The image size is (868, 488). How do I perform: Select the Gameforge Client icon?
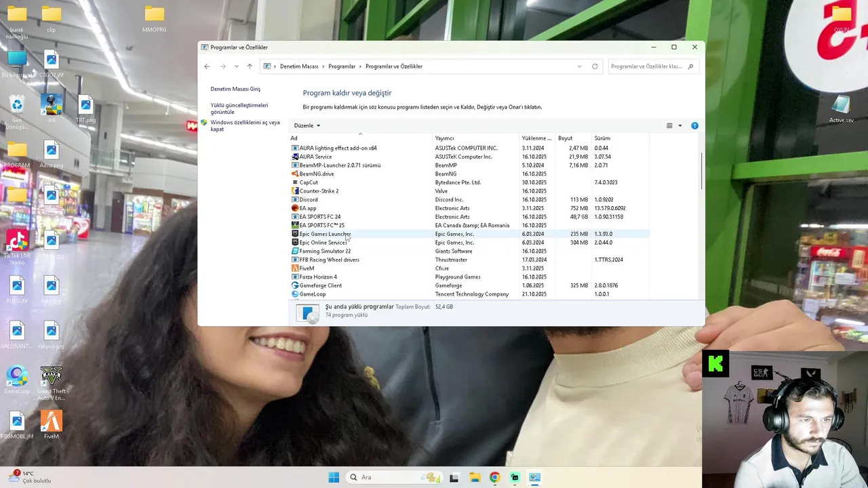coord(295,285)
